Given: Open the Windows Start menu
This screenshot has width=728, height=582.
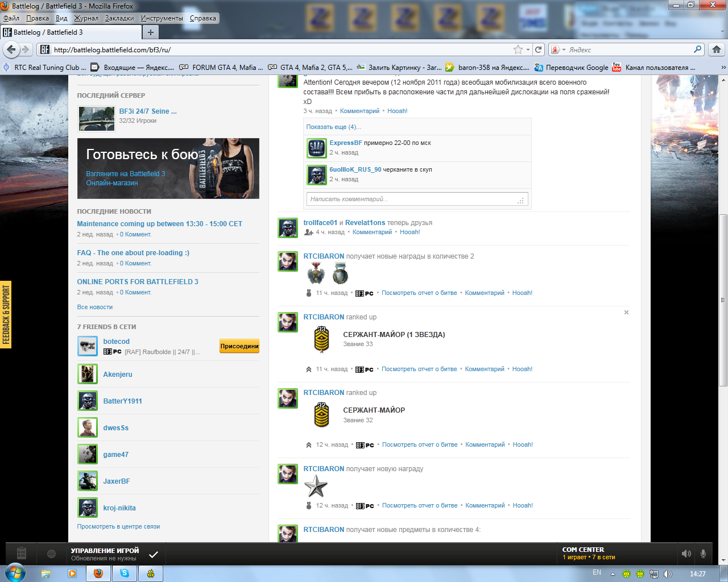Looking at the screenshot, I should (x=15, y=573).
